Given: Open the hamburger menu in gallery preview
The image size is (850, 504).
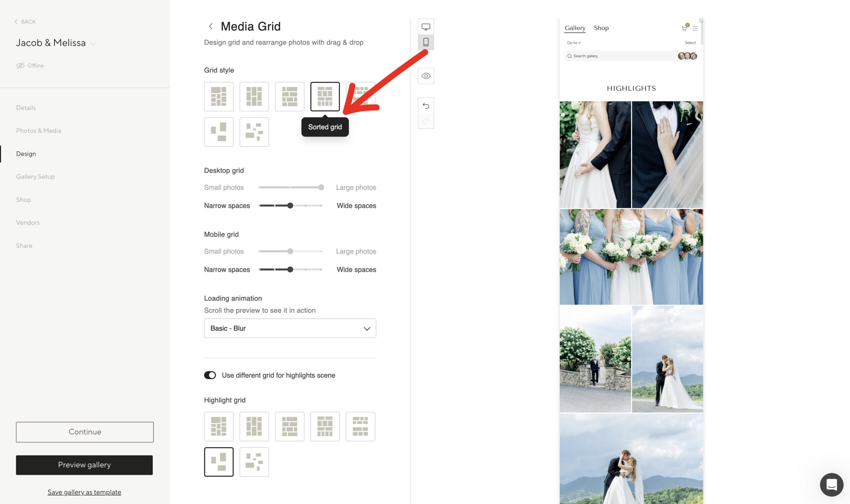Looking at the screenshot, I should (695, 29).
